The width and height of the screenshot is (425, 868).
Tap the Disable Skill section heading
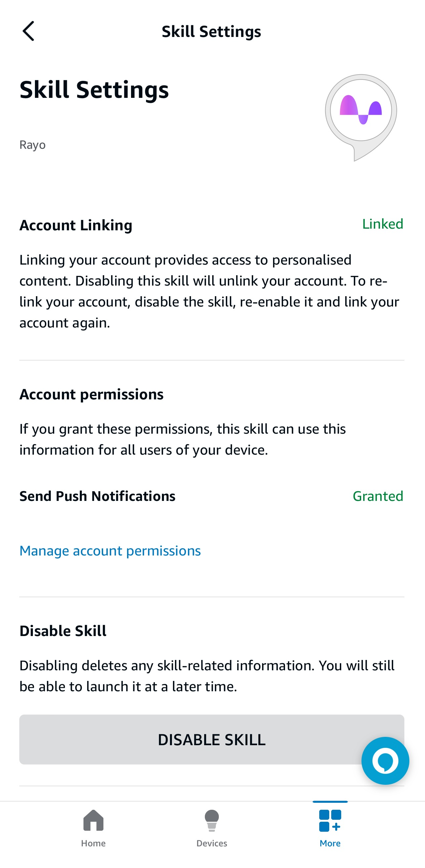point(63,631)
